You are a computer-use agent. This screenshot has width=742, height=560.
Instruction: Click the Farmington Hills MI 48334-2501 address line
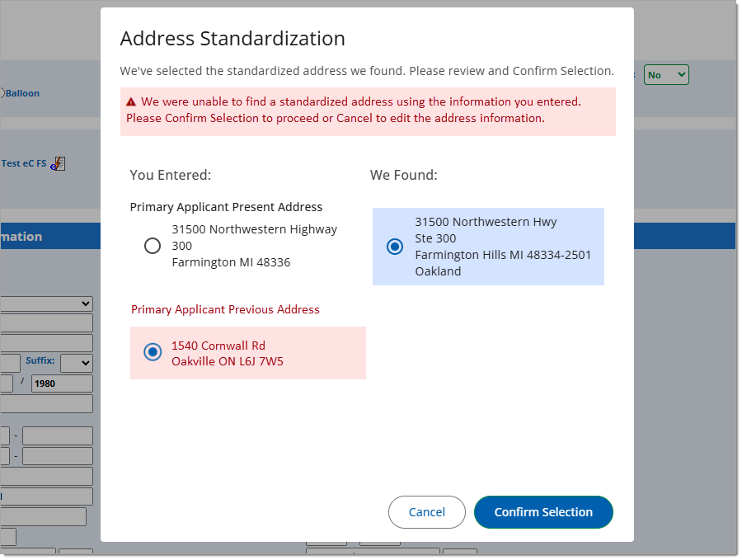click(x=503, y=255)
